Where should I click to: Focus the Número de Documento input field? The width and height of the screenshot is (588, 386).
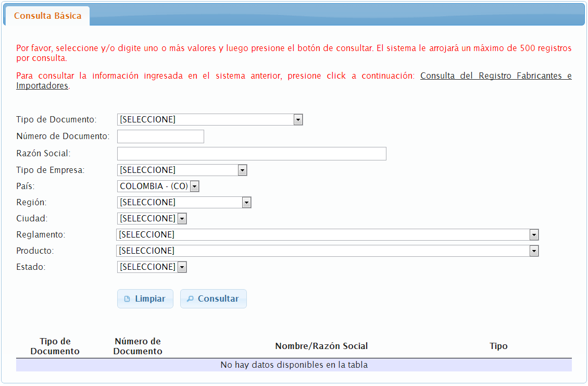(x=160, y=136)
